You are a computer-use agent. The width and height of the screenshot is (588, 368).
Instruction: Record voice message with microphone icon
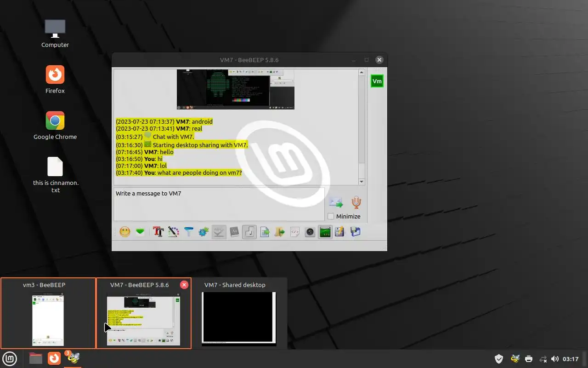pyautogui.click(x=356, y=202)
